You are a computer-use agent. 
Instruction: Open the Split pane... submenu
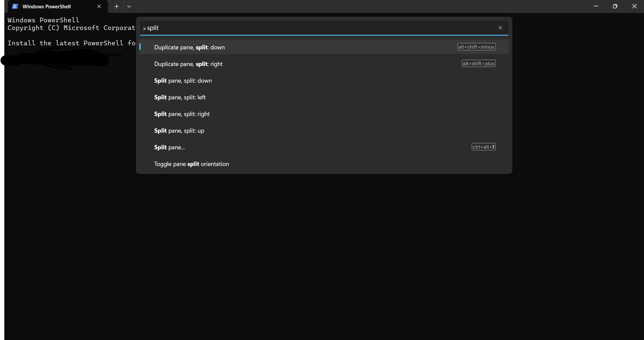click(x=324, y=147)
